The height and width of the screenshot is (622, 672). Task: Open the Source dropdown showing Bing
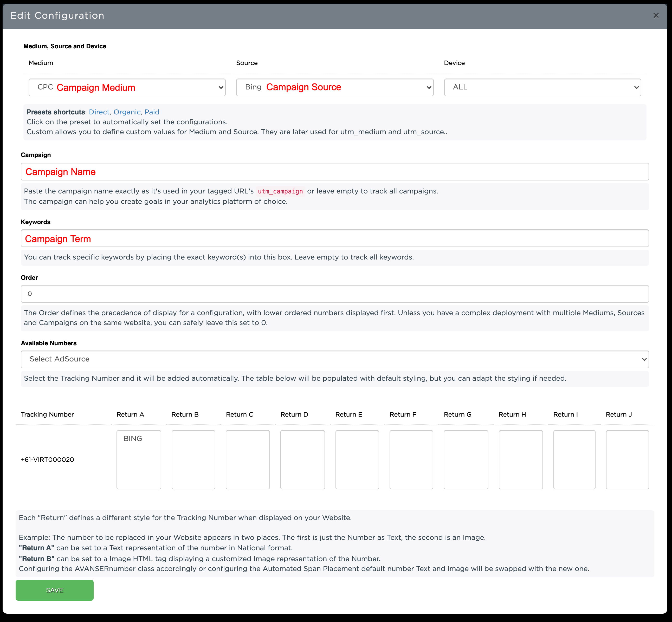pos(334,88)
